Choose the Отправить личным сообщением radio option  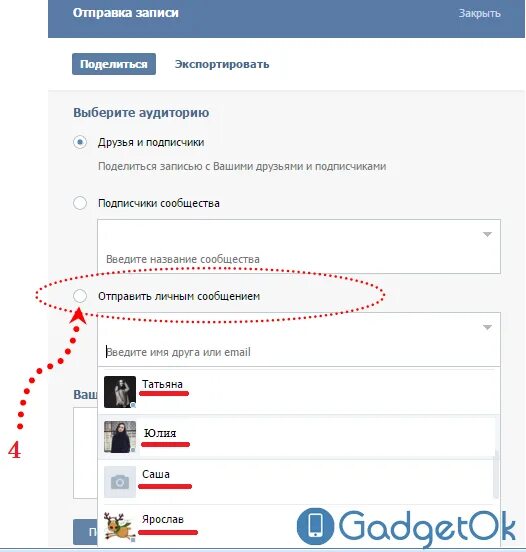pyautogui.click(x=80, y=296)
